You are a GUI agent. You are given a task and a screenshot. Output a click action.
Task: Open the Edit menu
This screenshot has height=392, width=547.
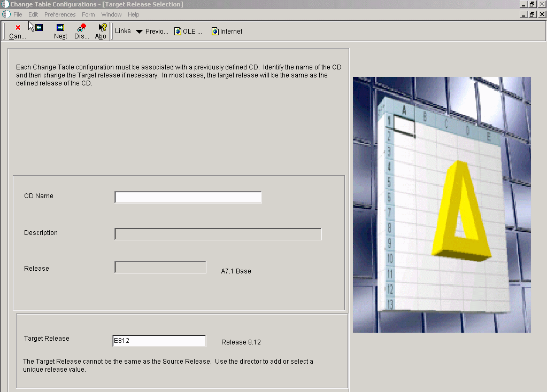(33, 14)
